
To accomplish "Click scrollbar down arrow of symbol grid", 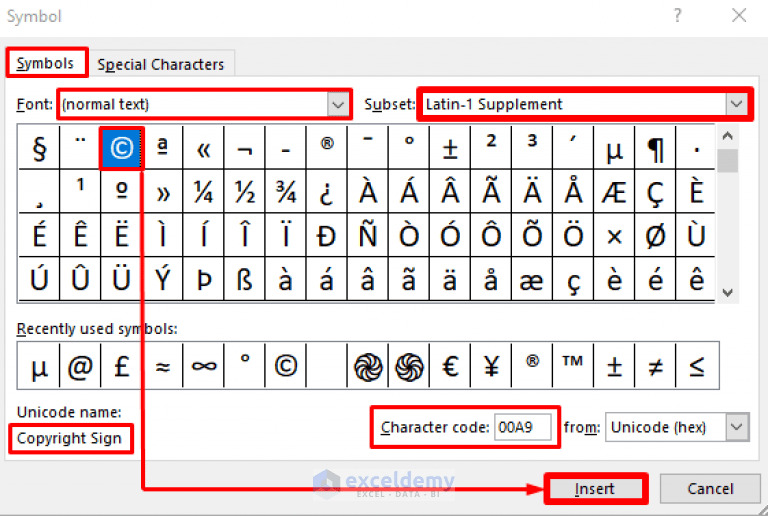I will 727,292.
